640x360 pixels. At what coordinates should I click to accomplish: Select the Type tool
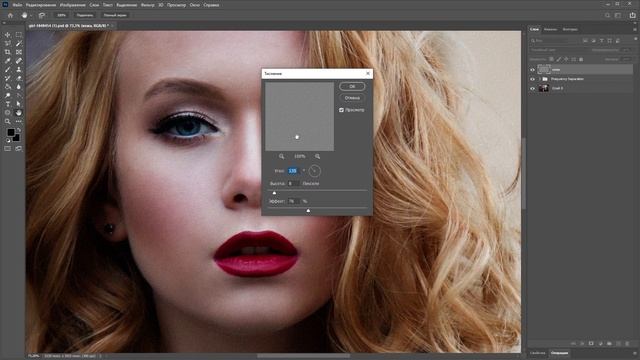[8, 104]
